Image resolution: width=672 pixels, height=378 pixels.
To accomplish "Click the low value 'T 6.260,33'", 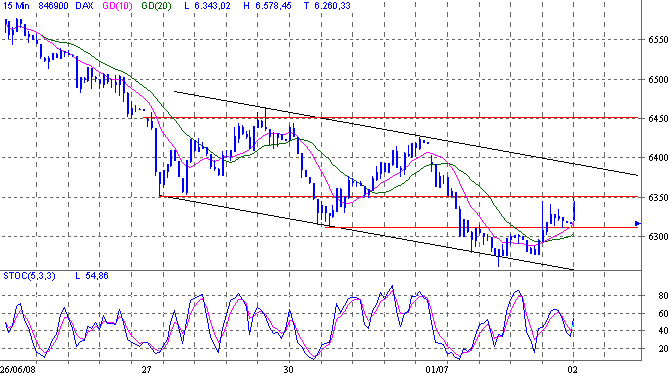I will click(x=327, y=6).
